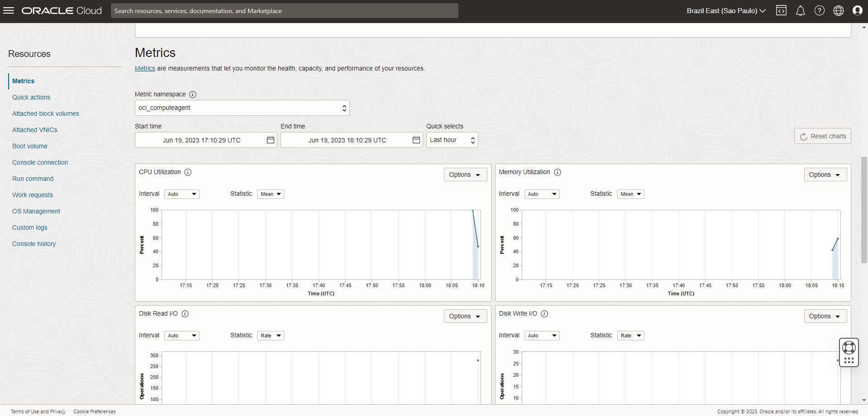This screenshot has width=868, height=416.
Task: Change Disk Read I/O Statistic Rate dropdown
Action: pos(271,336)
